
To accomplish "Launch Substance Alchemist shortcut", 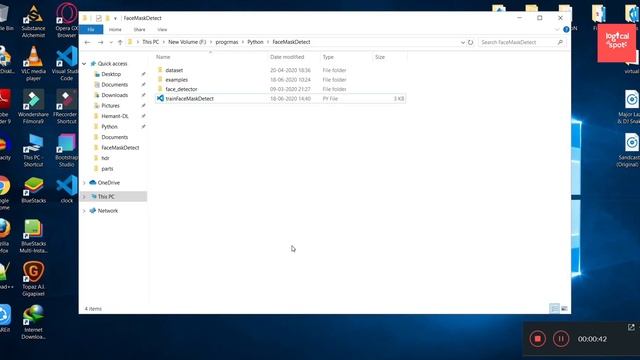I will coord(33,20).
